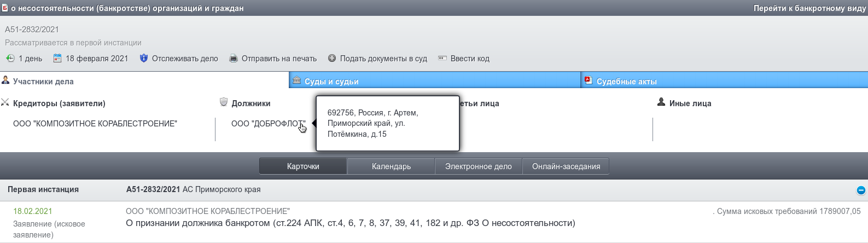Select the Карточки view
The height and width of the screenshot is (243, 868).
click(303, 166)
